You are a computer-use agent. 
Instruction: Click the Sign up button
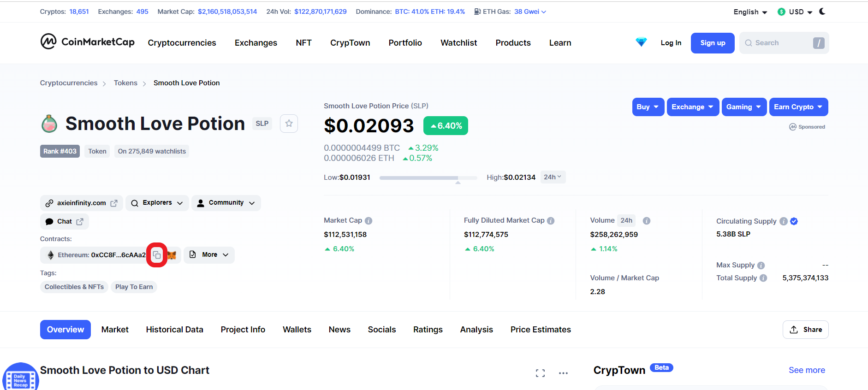tap(713, 43)
